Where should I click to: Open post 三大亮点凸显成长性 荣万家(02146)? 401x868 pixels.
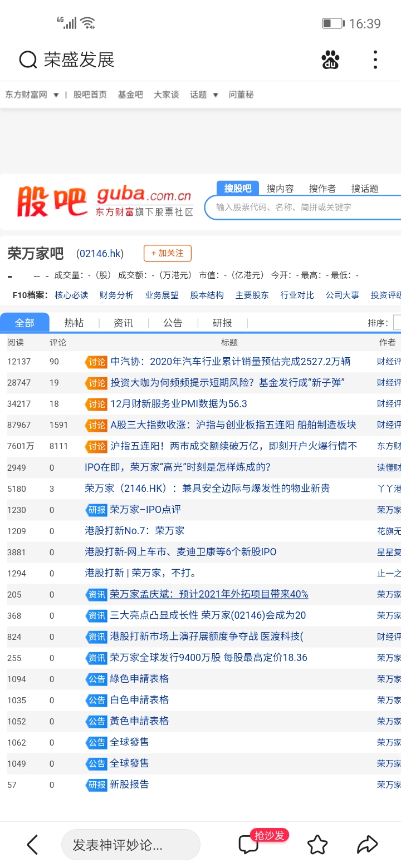[x=208, y=615]
